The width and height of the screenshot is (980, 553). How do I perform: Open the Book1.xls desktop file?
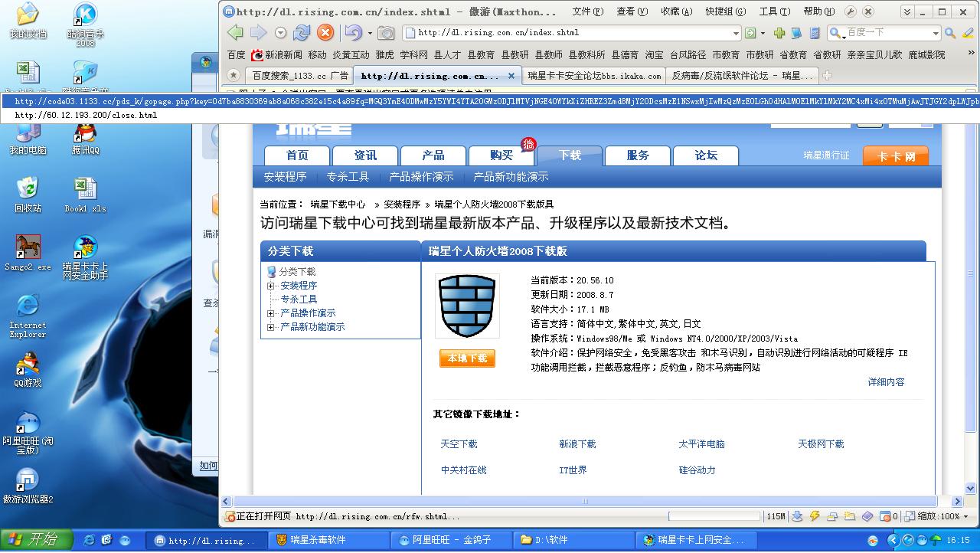86,195
